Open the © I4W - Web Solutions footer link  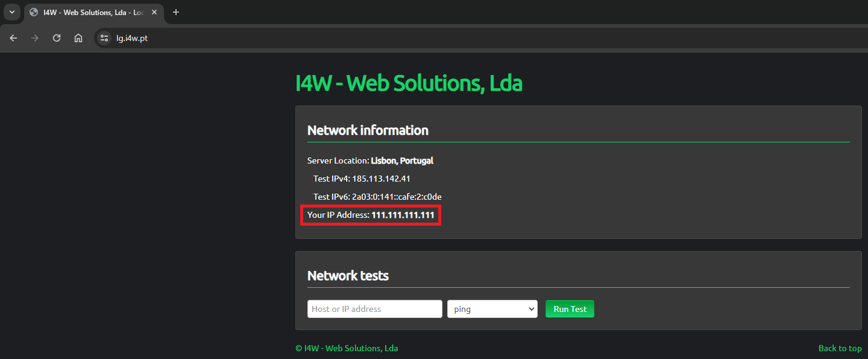(x=347, y=348)
